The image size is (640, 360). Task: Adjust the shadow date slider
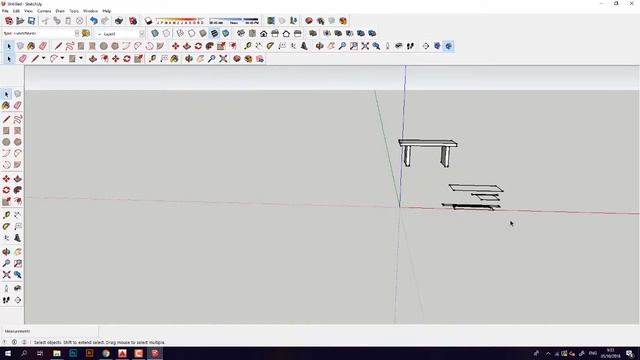[x=180, y=20]
